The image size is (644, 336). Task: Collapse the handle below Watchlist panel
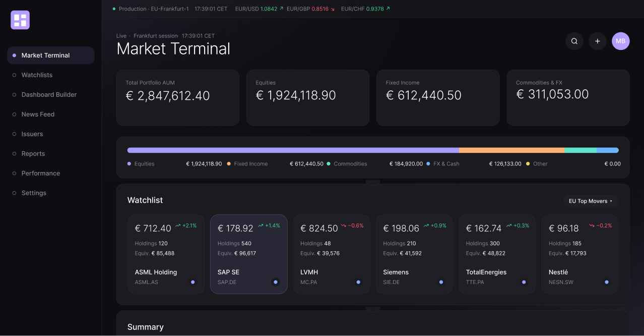373,309
